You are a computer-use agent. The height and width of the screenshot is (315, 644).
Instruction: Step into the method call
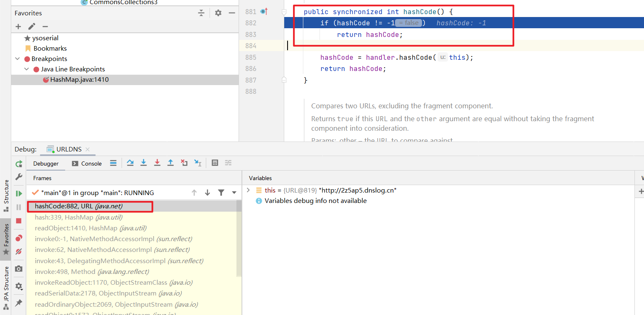[x=144, y=163]
